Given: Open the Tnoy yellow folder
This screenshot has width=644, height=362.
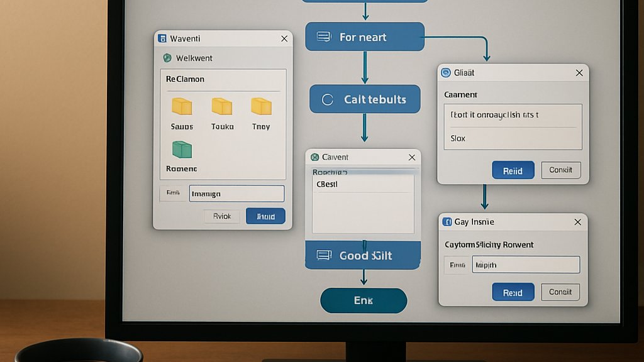Looking at the screenshot, I should (x=261, y=106).
